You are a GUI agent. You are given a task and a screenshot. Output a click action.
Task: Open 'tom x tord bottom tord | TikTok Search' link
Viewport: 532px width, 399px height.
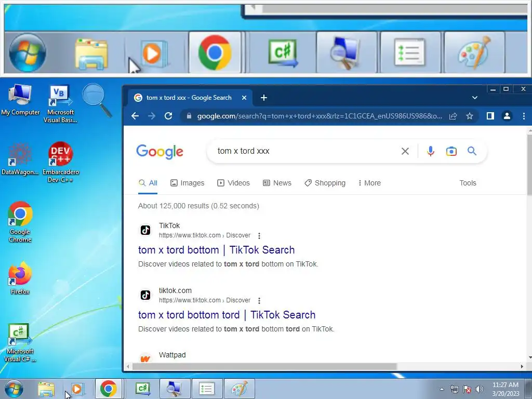[227, 315]
